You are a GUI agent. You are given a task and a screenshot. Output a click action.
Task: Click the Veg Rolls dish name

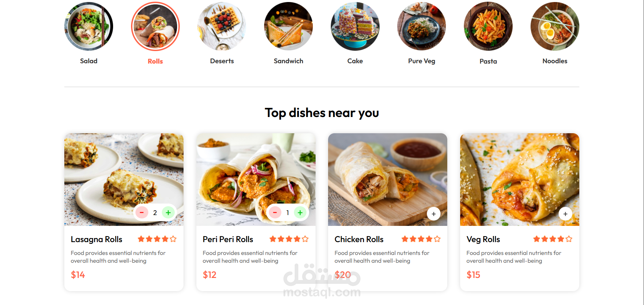coord(483,239)
